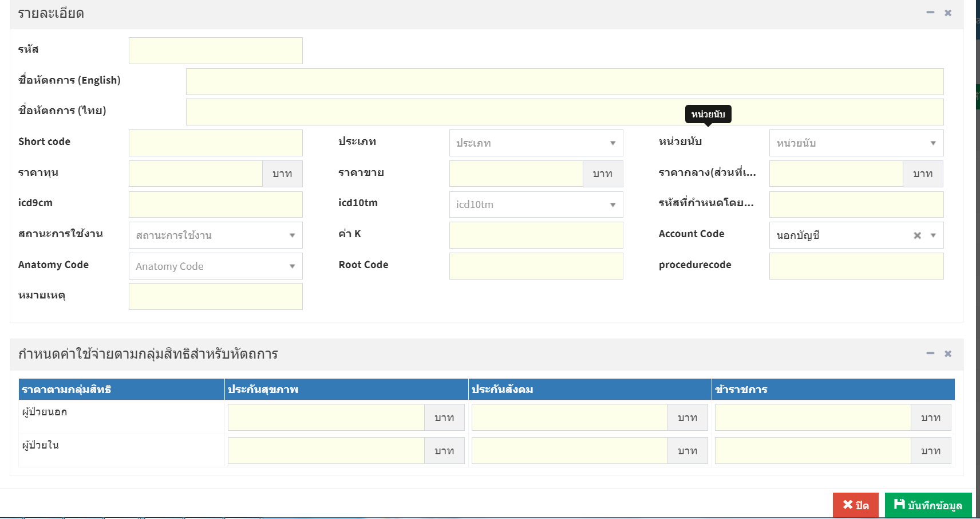
Task: Click the รายละเอียด panel title
Action: [x=51, y=13]
